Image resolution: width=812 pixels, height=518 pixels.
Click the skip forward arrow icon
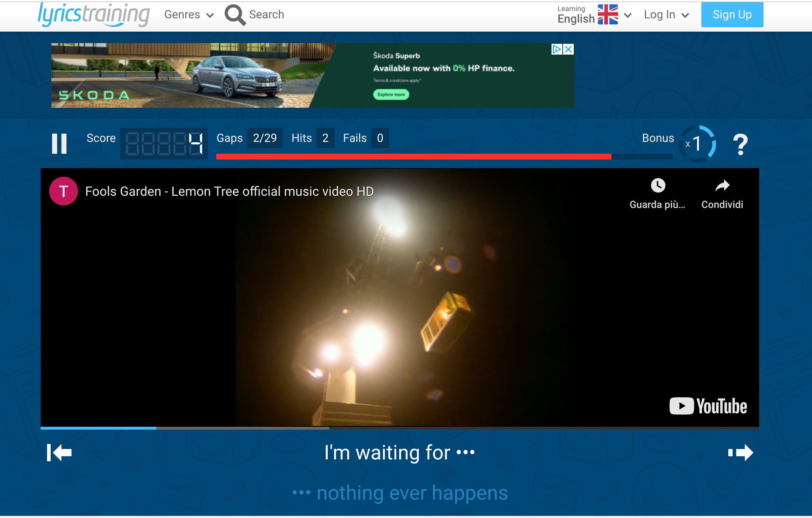tap(741, 453)
